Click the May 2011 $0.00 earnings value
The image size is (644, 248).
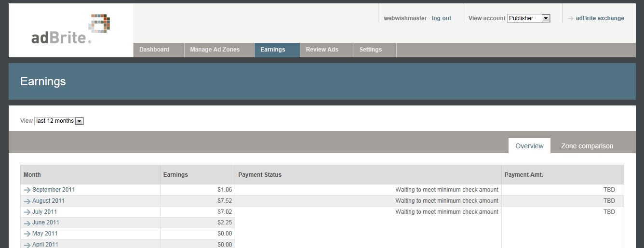(x=225, y=234)
